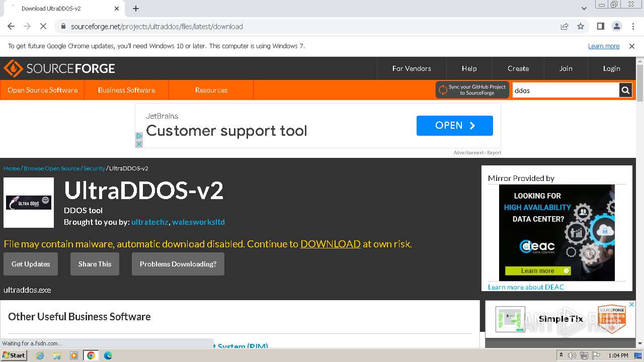644x362 pixels.
Task: Open the Windows Start button
Action: (14, 355)
